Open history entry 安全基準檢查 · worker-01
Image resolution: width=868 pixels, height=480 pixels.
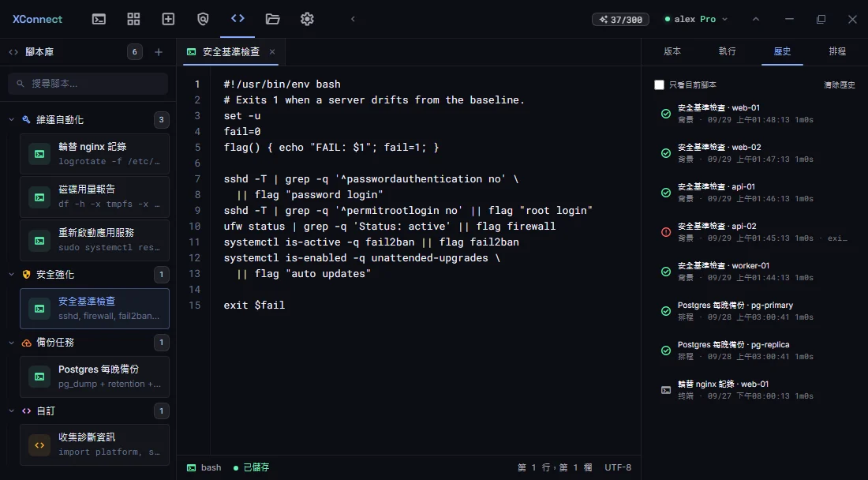point(756,272)
